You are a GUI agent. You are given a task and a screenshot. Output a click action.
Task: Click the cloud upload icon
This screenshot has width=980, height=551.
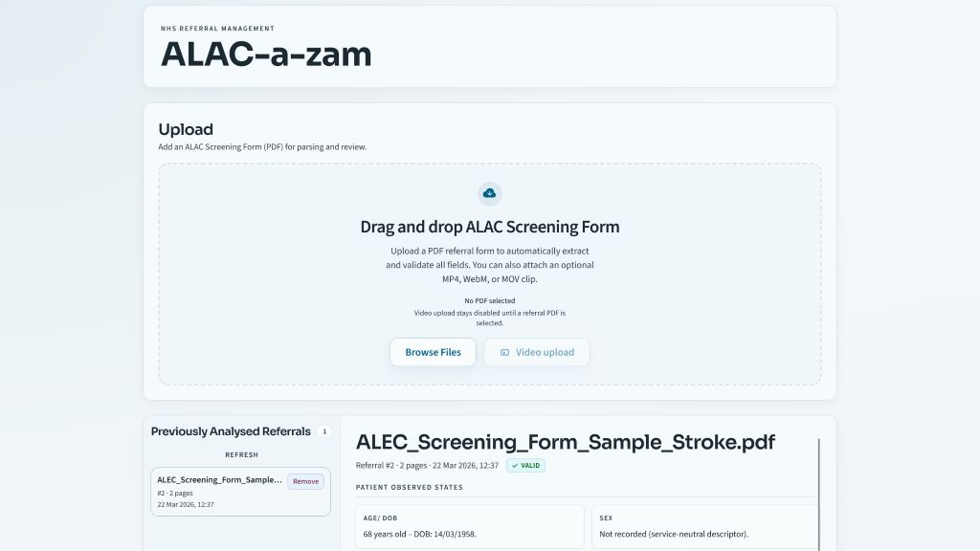coord(489,193)
